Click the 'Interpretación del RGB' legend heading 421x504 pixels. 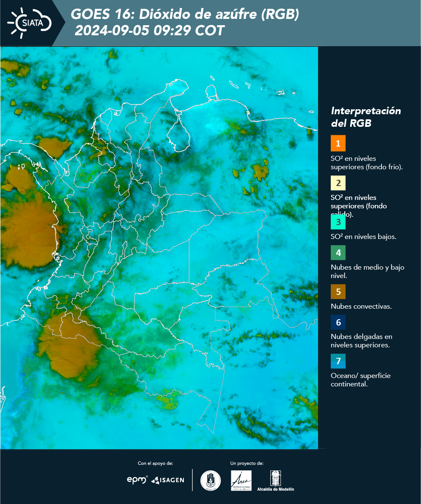coord(366,117)
